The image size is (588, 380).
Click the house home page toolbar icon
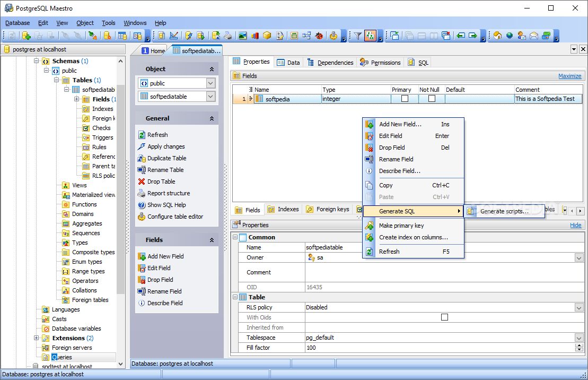click(x=498, y=36)
